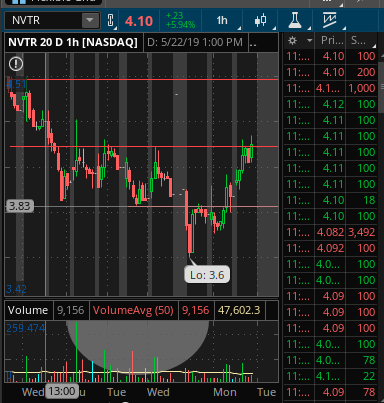384x403 pixels.
Task: Click the 4.10 last price in toolbar
Action: point(139,21)
